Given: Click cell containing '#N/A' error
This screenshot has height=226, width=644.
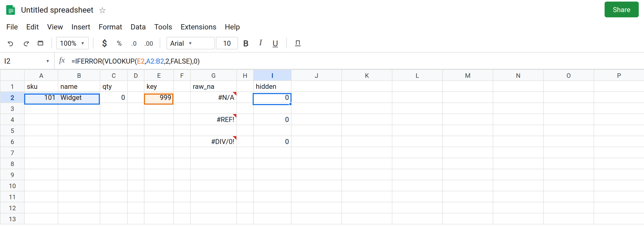Looking at the screenshot, I should pos(214,97).
